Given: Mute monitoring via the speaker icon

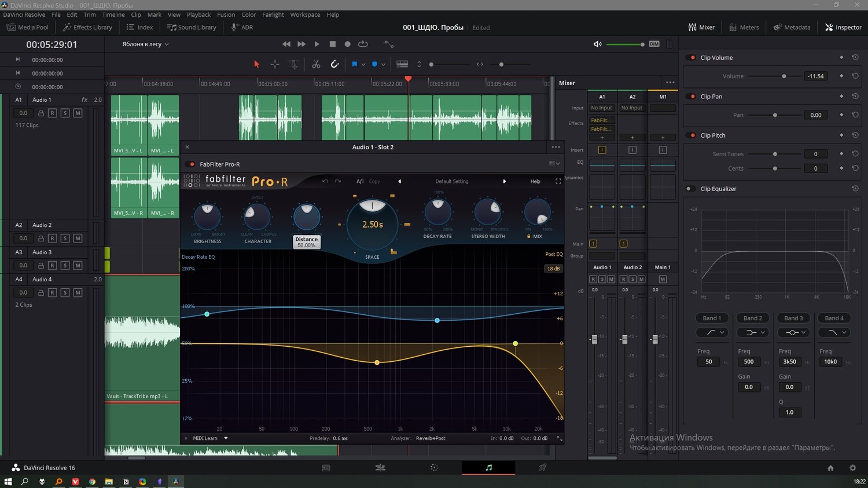Looking at the screenshot, I should [598, 44].
